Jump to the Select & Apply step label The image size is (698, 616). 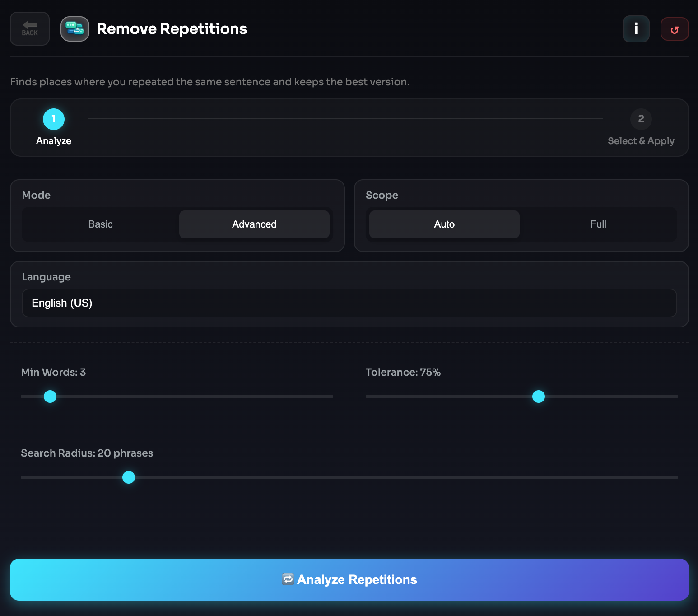pos(641,141)
